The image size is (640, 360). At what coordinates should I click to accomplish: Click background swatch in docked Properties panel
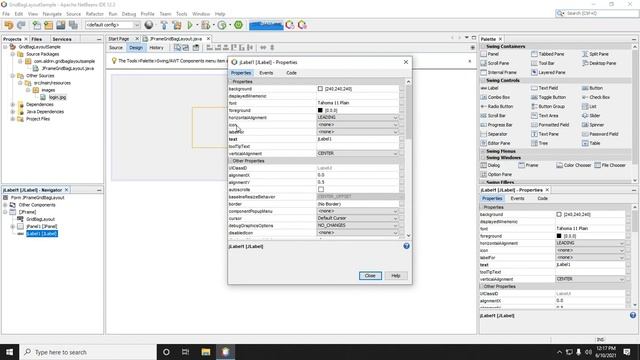[x=559, y=214]
